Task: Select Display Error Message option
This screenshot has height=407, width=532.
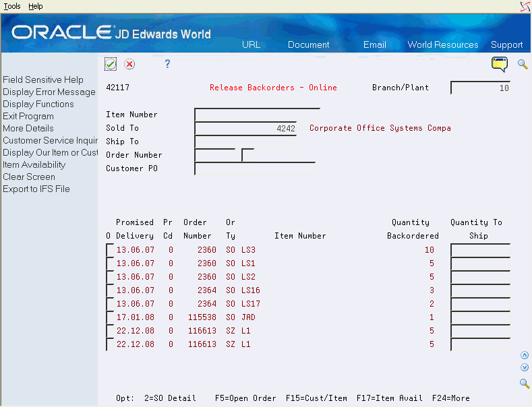Action: (49, 92)
